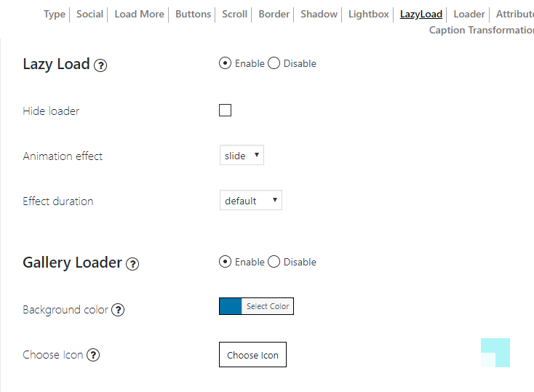534x392 pixels.
Task: Click the blue background color swatch
Action: 231,306
